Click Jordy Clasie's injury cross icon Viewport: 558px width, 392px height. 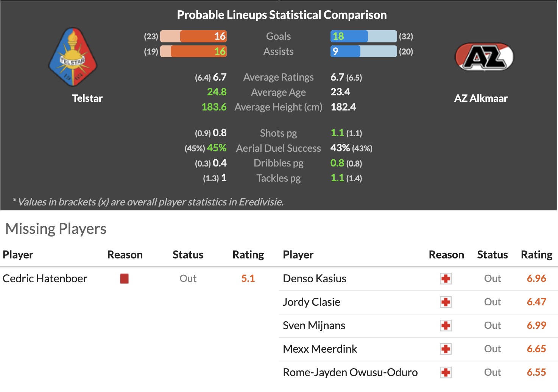(x=446, y=302)
